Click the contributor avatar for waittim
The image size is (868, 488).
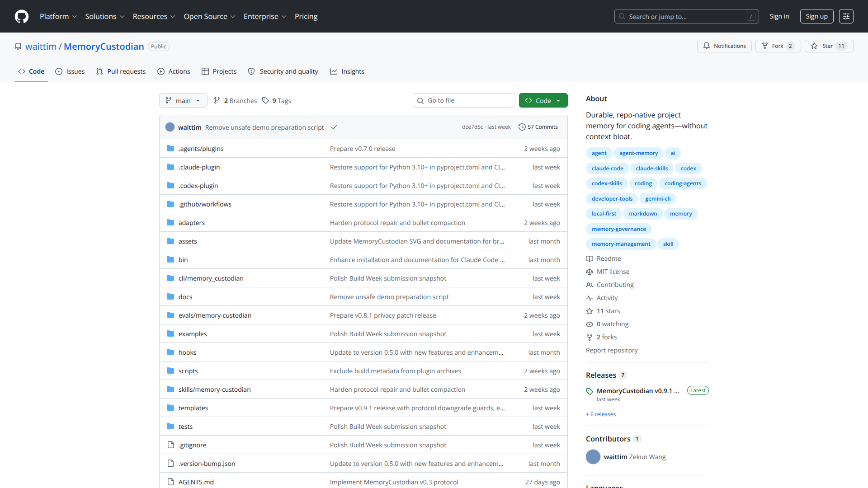tap(593, 457)
